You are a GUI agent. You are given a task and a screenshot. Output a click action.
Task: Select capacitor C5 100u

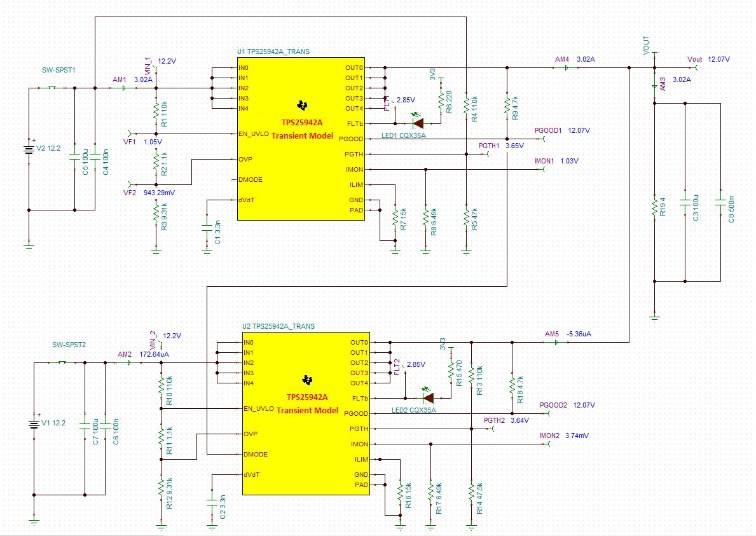[74, 157]
